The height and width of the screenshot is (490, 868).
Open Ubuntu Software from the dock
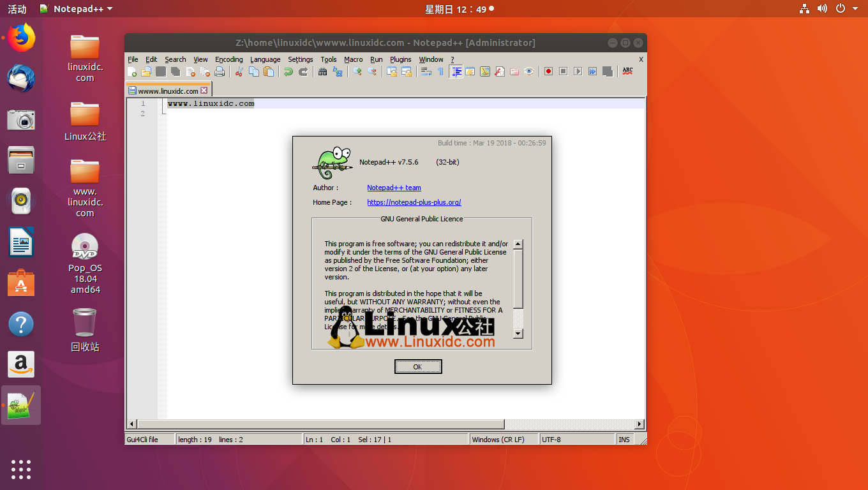pyautogui.click(x=21, y=283)
